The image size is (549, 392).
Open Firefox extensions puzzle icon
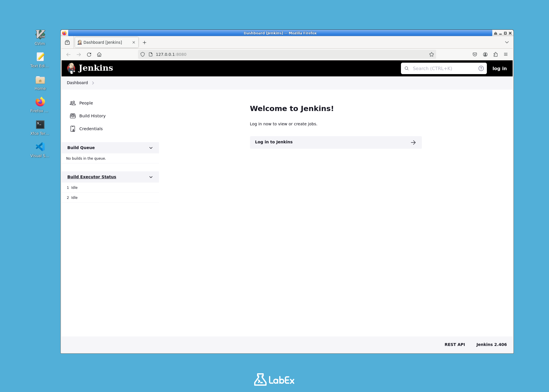495,54
